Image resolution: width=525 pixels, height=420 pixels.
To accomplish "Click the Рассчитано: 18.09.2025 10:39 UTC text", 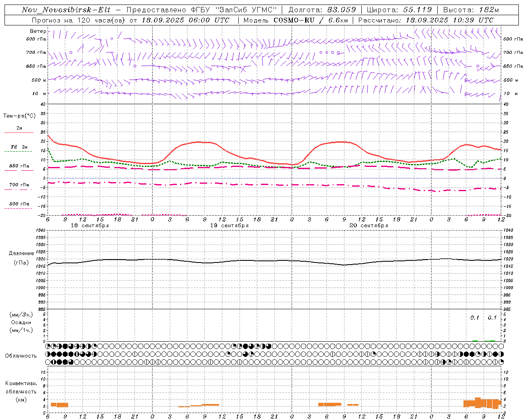I will [426, 20].
